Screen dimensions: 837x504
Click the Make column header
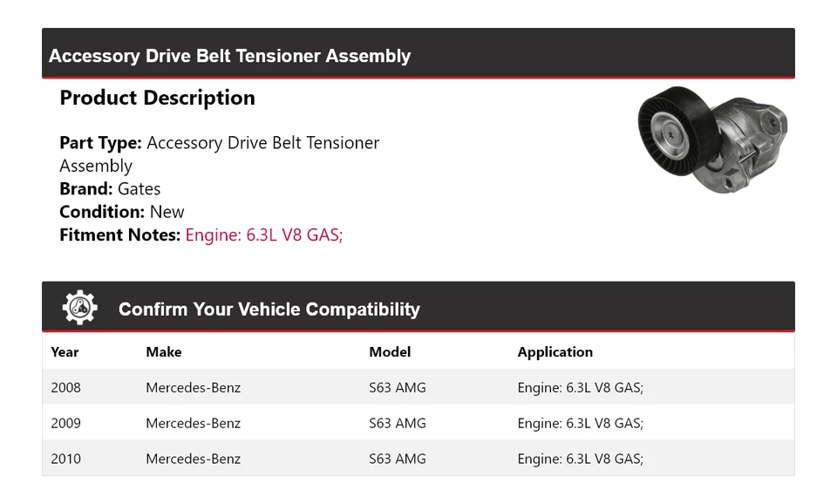pos(164,352)
